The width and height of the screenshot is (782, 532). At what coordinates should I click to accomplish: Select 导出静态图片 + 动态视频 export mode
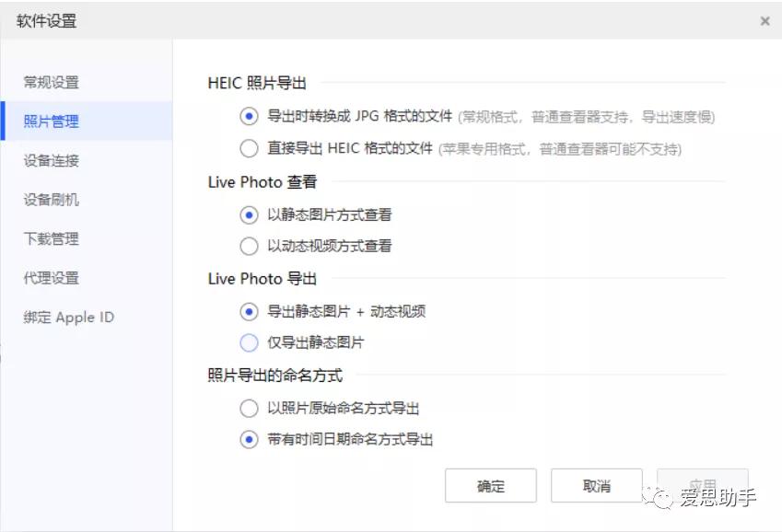pyautogui.click(x=248, y=313)
